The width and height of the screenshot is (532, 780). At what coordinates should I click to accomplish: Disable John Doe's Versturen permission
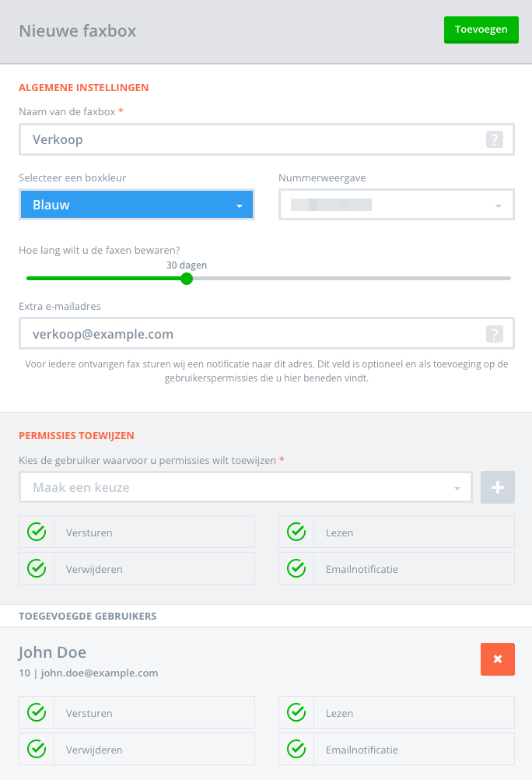coord(37,713)
